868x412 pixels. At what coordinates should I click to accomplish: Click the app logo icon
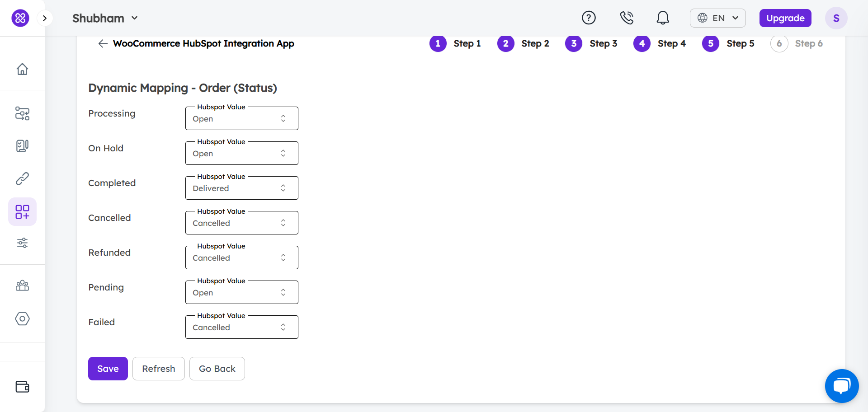(x=20, y=18)
